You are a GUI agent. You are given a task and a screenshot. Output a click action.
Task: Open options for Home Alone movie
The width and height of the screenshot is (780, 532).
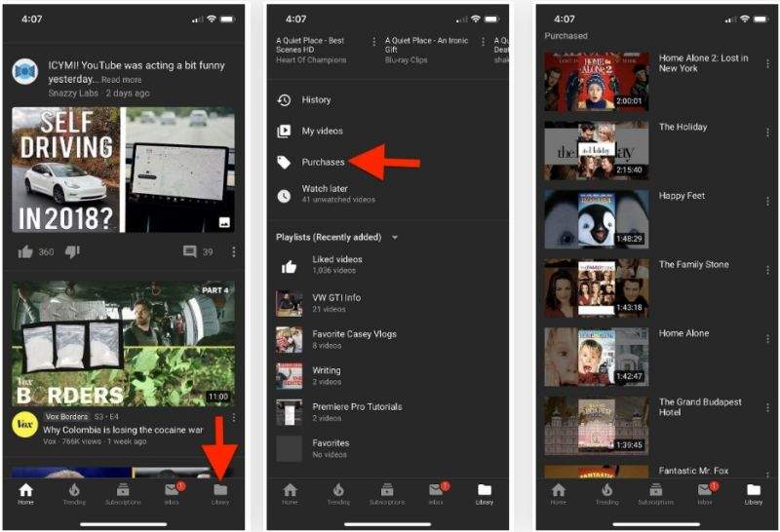(767, 339)
